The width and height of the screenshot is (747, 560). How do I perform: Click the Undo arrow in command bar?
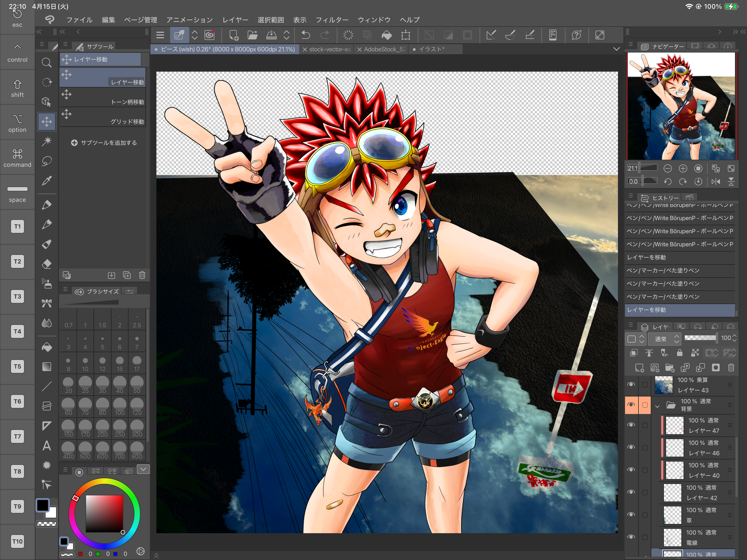pyautogui.click(x=306, y=35)
